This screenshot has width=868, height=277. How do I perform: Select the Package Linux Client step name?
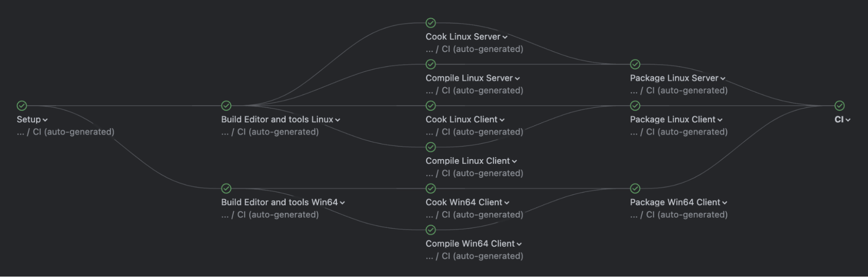pyautogui.click(x=673, y=120)
